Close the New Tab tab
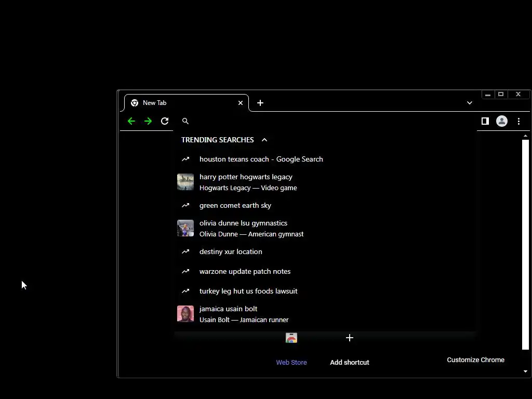 [241, 103]
